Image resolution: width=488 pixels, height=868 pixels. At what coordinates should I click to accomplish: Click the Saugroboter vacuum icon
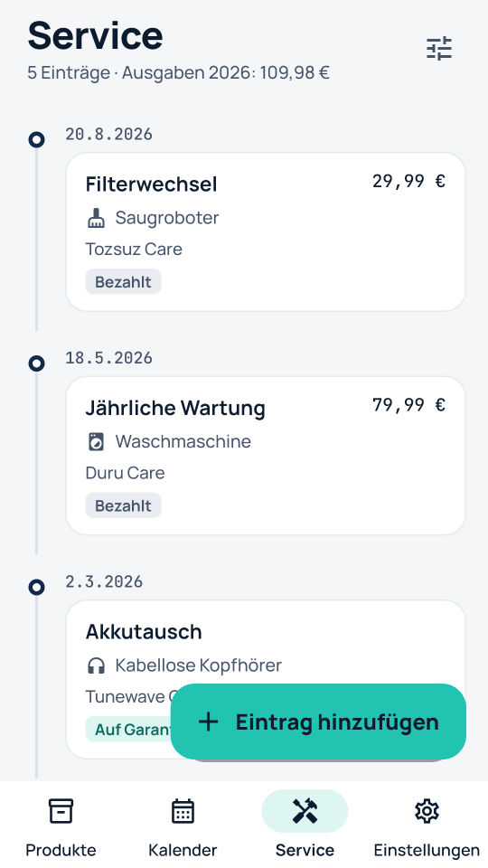pos(97,218)
